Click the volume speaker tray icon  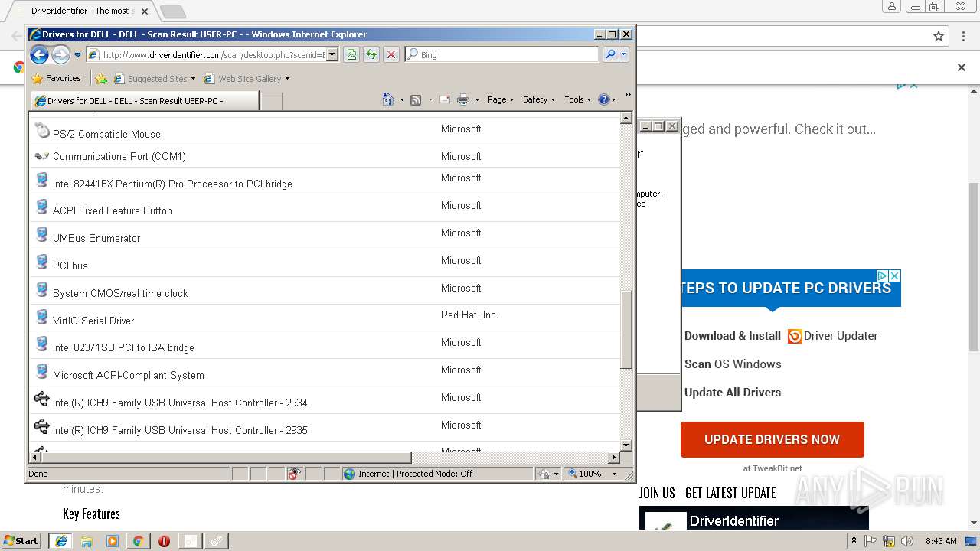click(x=907, y=541)
